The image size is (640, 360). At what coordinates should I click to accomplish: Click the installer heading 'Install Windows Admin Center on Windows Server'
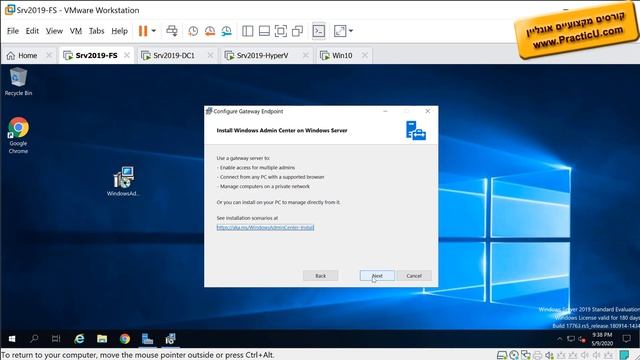(x=282, y=131)
